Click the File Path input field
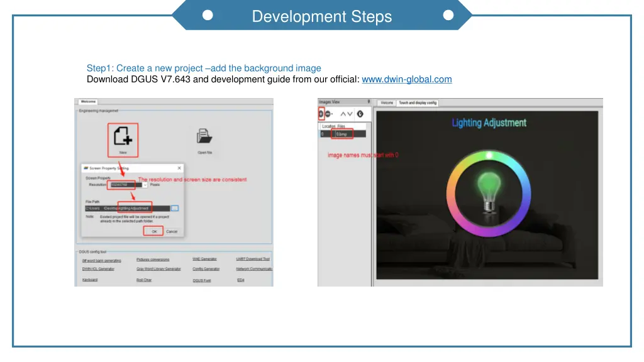This screenshot has height=362, width=644. (x=128, y=207)
